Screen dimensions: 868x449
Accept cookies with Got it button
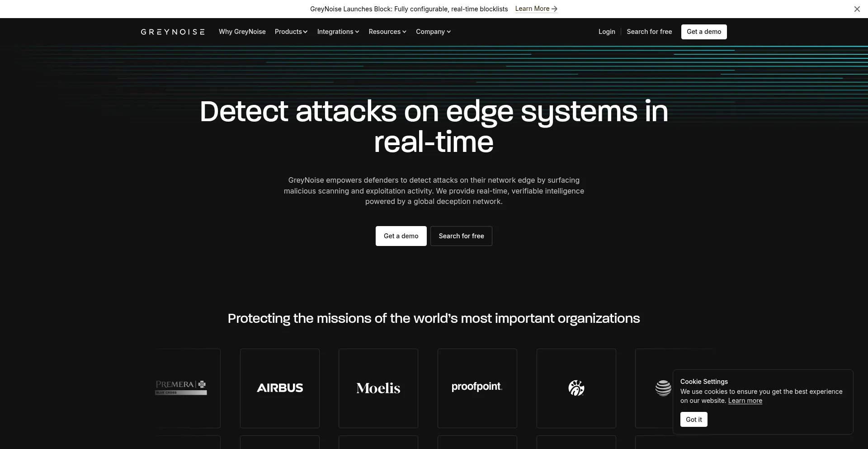pyautogui.click(x=693, y=420)
